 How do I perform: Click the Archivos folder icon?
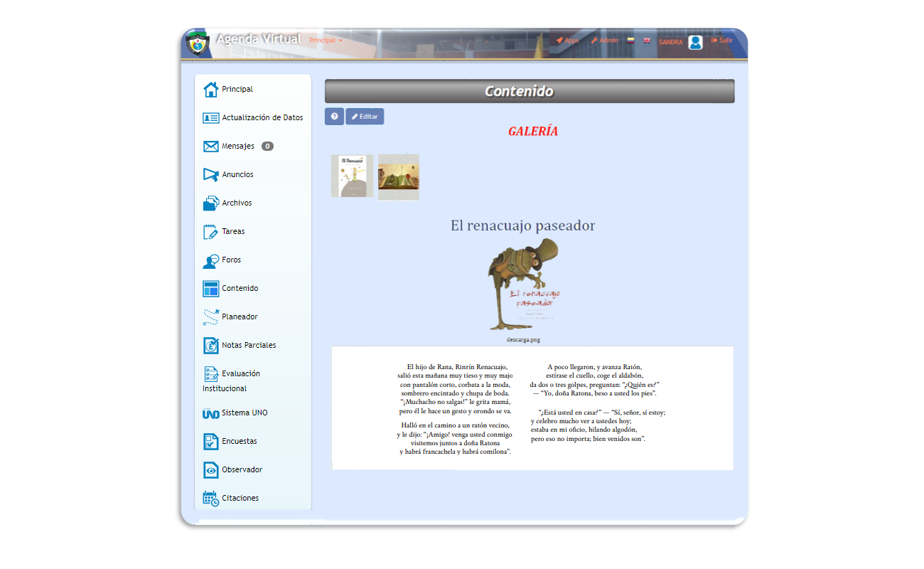click(210, 203)
